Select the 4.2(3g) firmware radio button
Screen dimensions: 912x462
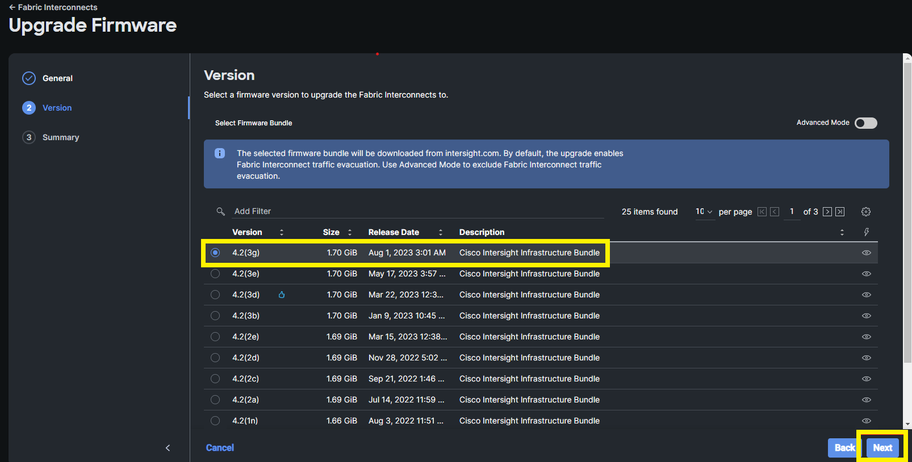pyautogui.click(x=215, y=253)
